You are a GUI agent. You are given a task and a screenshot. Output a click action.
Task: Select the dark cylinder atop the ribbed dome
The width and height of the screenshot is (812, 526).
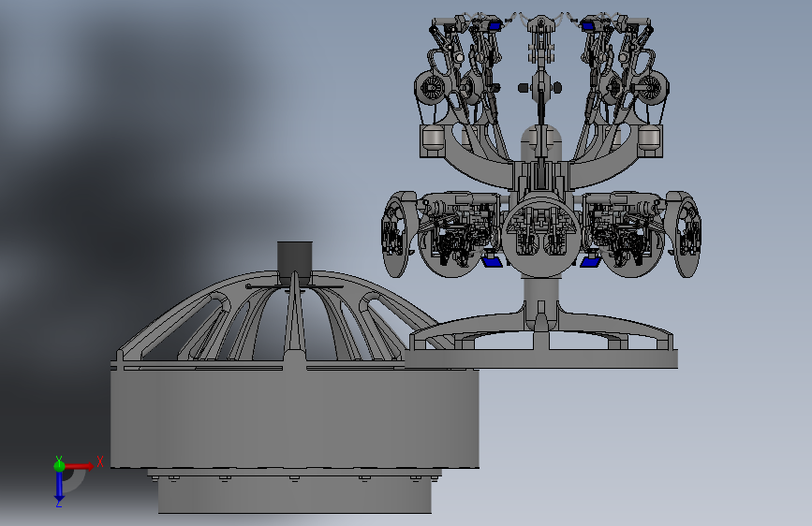click(295, 262)
